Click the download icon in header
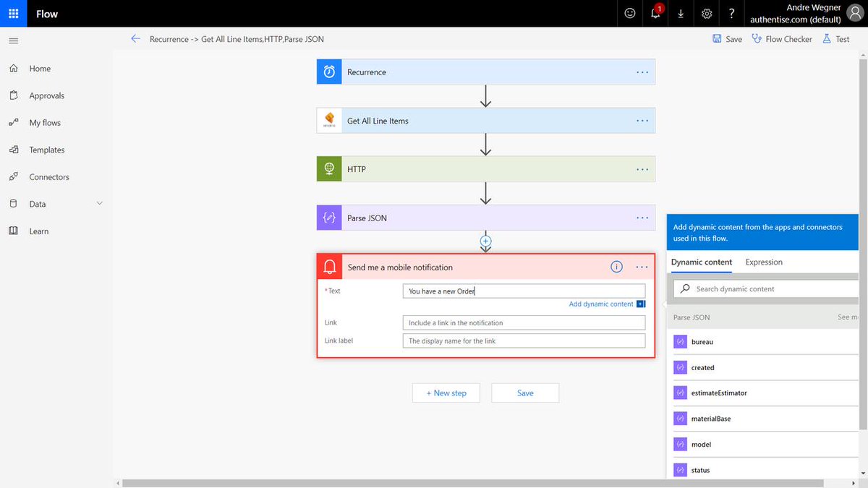Viewport: 868px width, 488px height. pos(681,13)
